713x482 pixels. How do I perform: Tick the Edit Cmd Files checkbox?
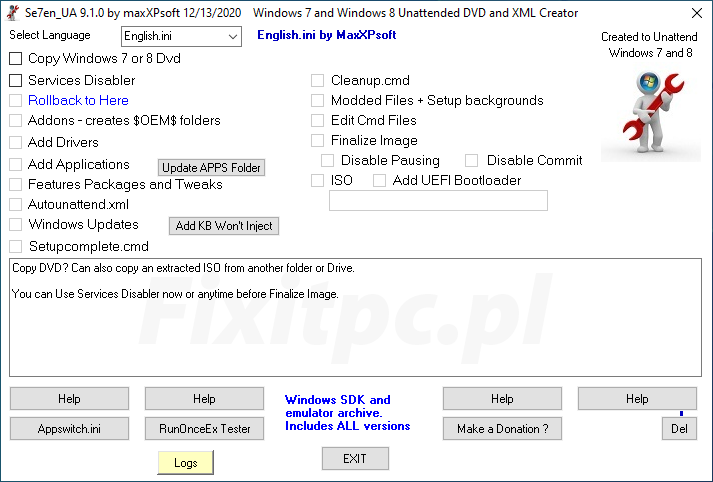point(317,120)
